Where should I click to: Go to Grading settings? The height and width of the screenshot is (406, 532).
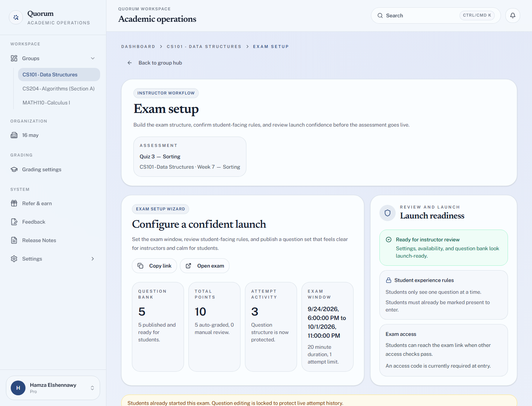point(53,169)
